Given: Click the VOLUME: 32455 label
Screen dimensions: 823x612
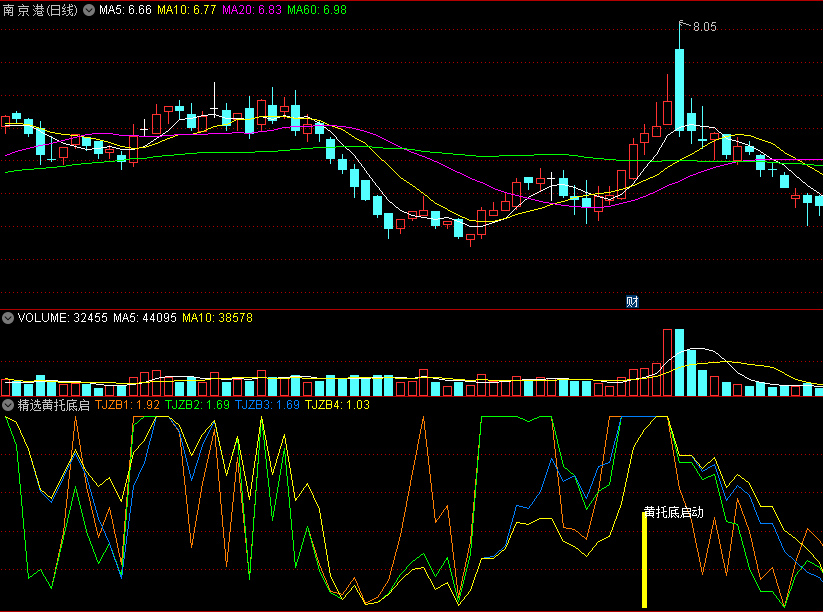Looking at the screenshot, I should coord(62,318).
